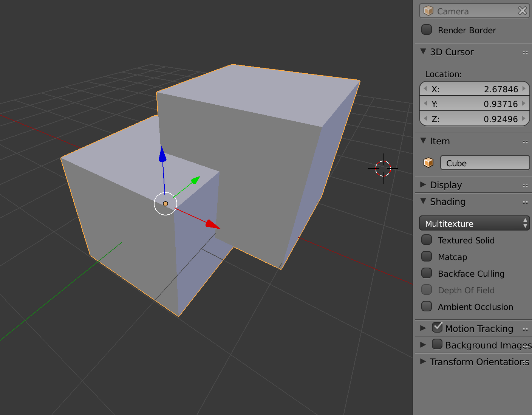Enable Ambient Occlusion
Screen dimensions: 532x415
pos(426,306)
